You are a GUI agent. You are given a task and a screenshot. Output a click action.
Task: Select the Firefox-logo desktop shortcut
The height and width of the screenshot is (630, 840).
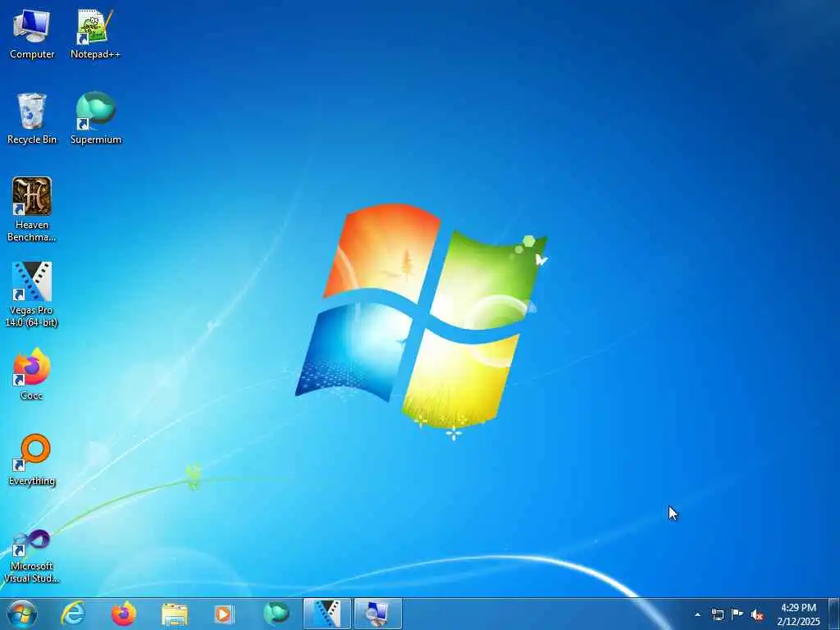(32, 374)
